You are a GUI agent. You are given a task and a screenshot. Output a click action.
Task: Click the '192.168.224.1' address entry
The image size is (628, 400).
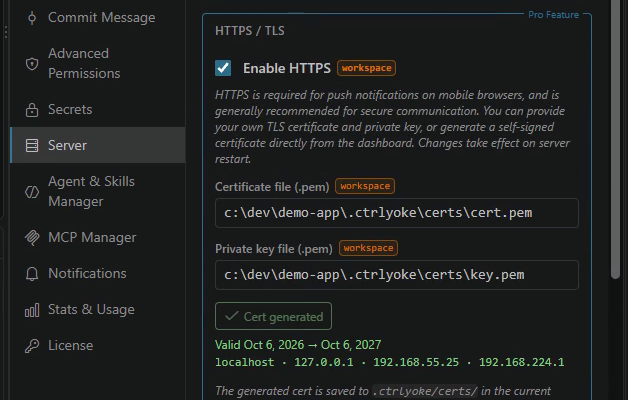521,362
